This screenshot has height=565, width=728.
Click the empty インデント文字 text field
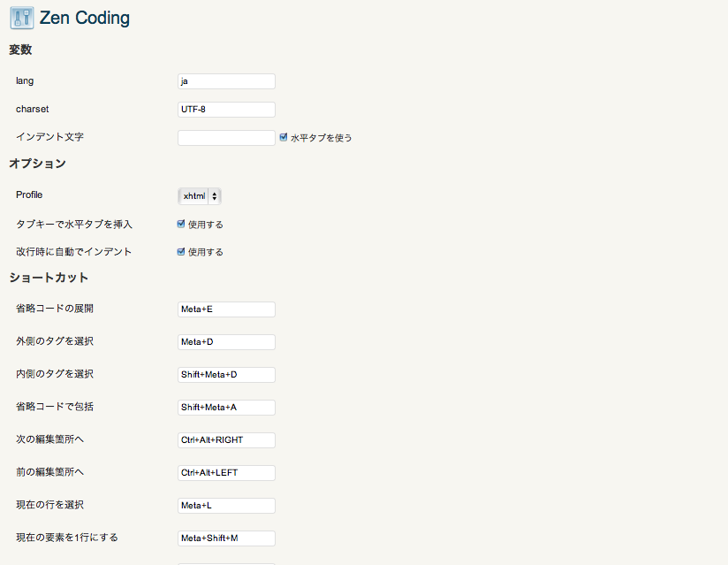pos(226,138)
